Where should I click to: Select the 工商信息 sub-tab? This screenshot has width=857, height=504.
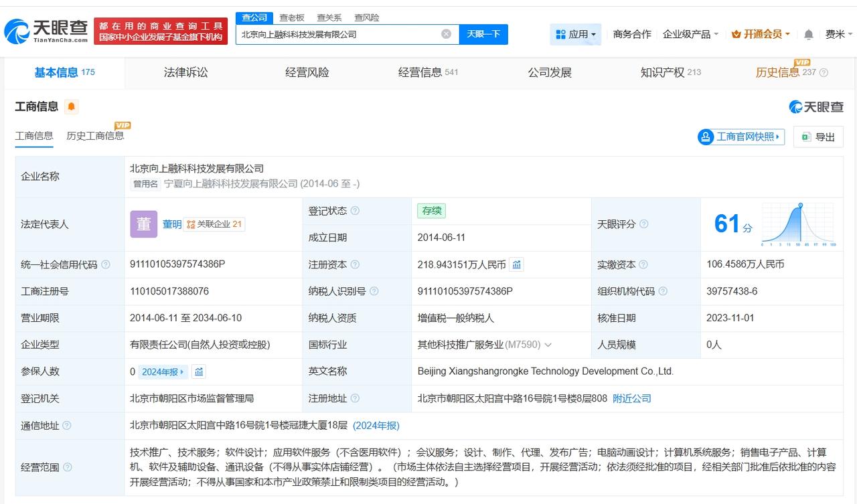pos(34,135)
